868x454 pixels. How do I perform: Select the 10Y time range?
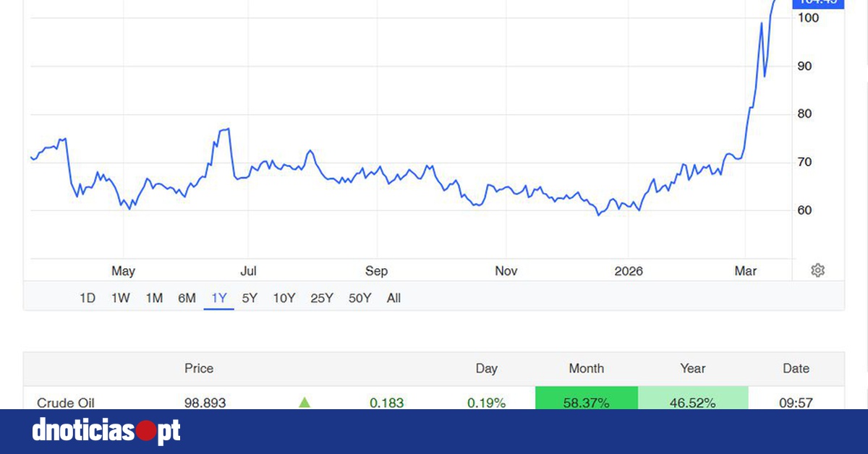click(284, 298)
